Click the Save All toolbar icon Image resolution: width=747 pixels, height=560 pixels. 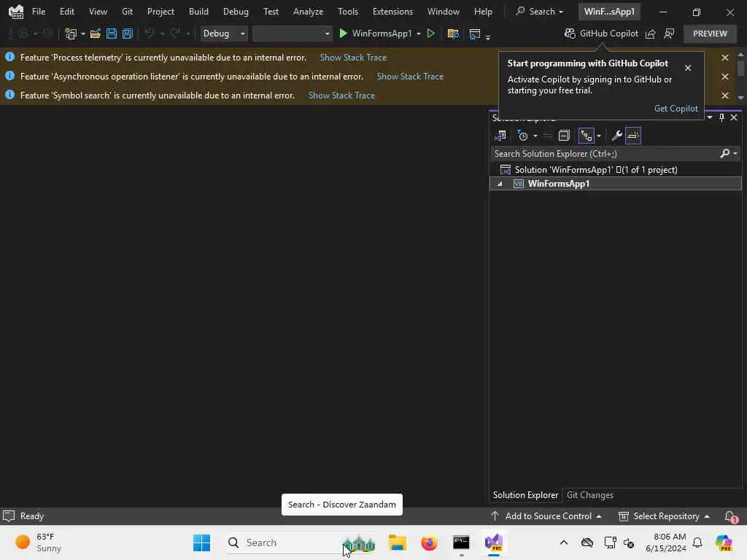point(127,34)
